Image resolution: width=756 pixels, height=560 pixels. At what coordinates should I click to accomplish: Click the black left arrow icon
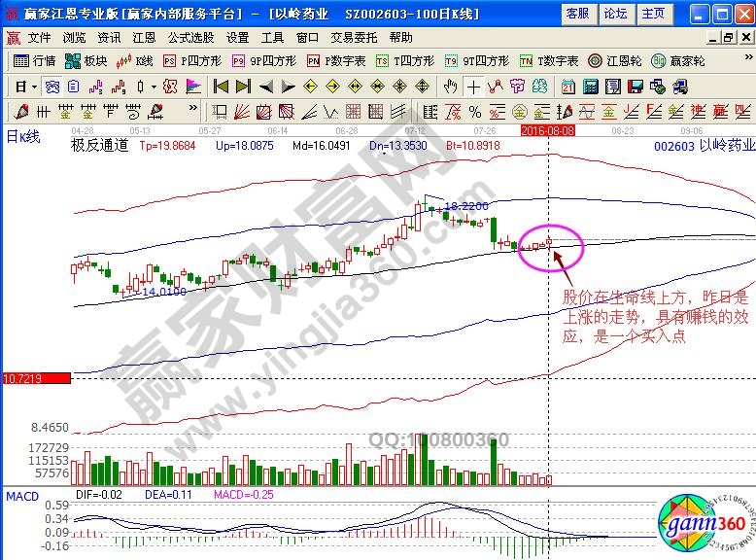coord(266,87)
